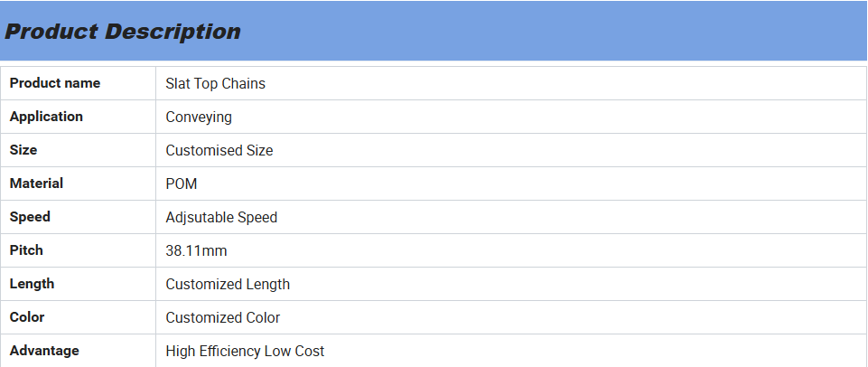Viewport: 868px width, 367px height.
Task: Select the POM material value
Action: pos(182,183)
